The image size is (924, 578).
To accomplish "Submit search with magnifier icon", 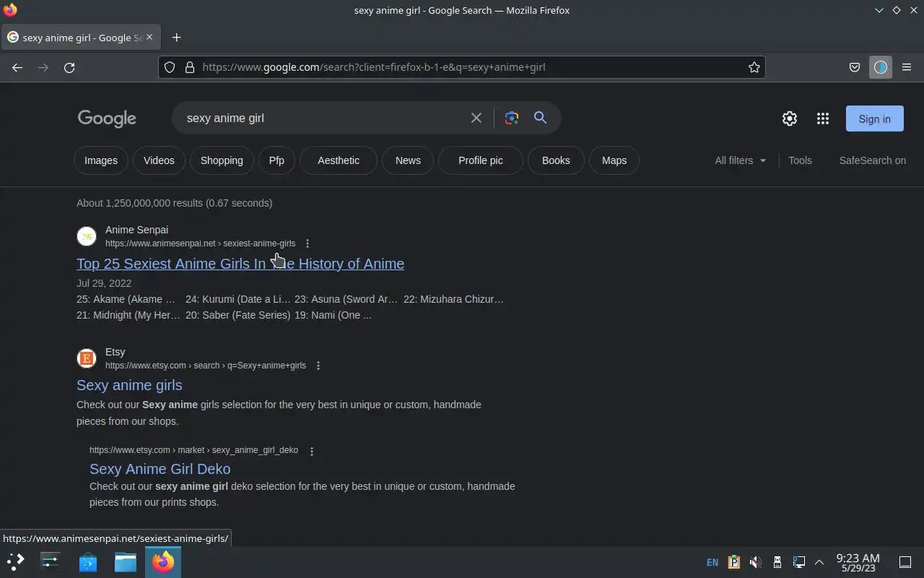I will pos(540,118).
